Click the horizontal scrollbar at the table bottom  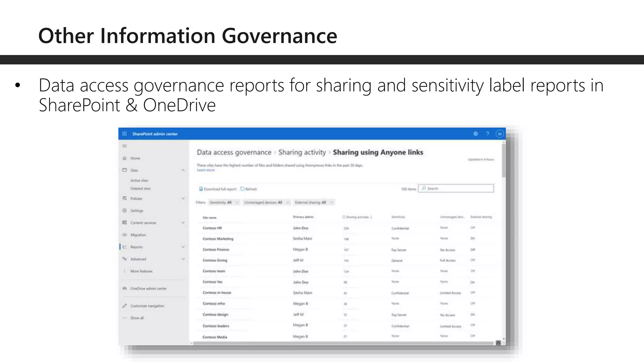click(x=343, y=343)
